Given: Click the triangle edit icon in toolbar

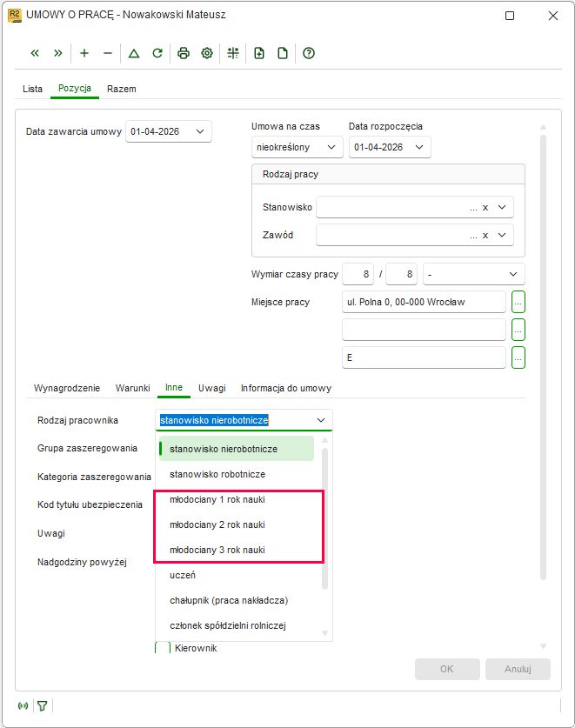Looking at the screenshot, I should (x=134, y=53).
